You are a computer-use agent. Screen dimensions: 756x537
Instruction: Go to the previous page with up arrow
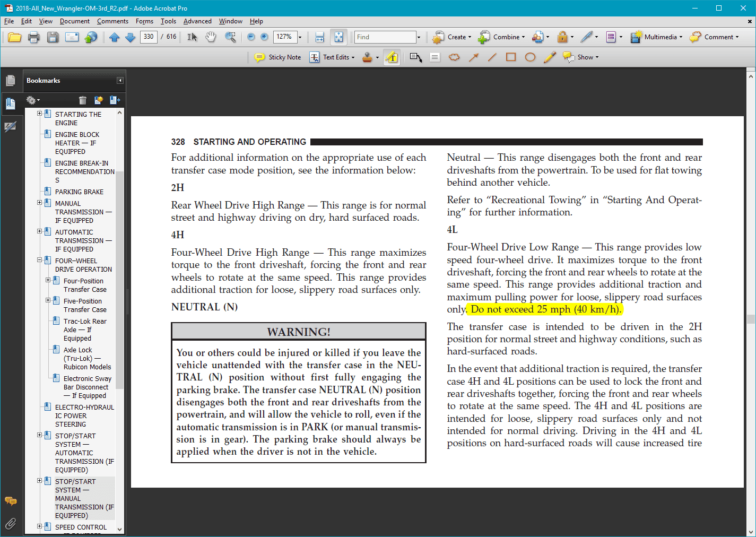pos(115,37)
